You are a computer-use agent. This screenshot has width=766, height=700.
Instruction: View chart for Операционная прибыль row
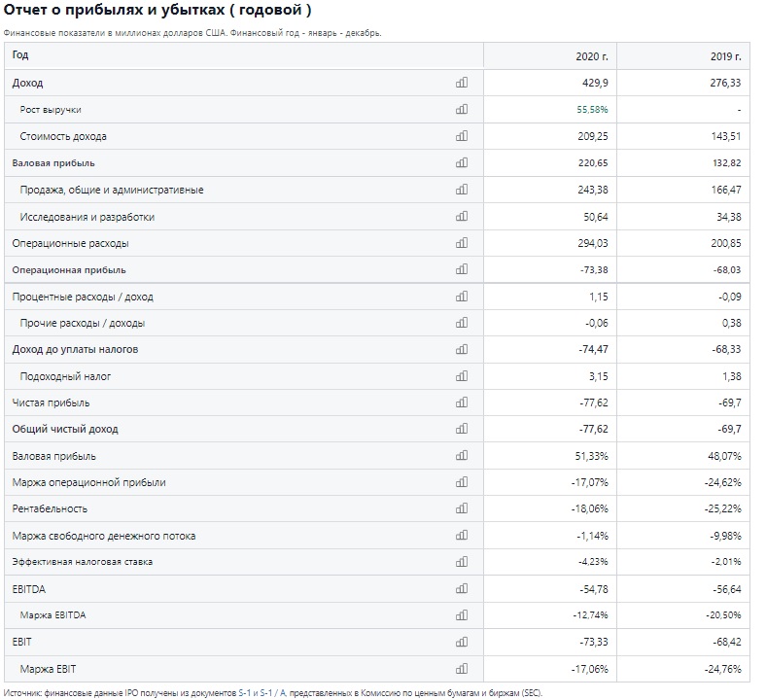pyautogui.click(x=461, y=269)
